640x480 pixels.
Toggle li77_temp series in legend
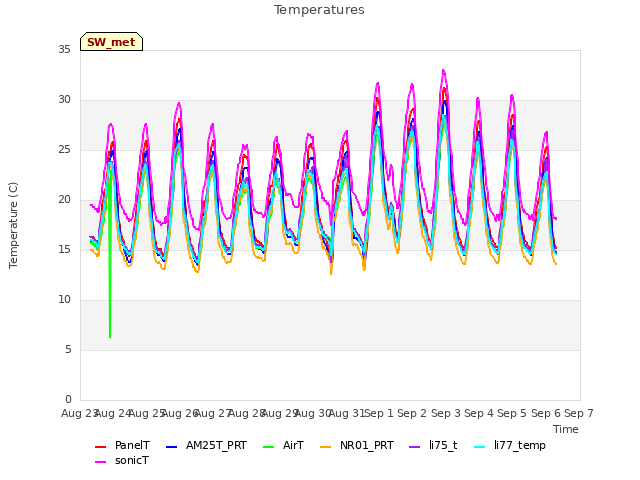510,445
